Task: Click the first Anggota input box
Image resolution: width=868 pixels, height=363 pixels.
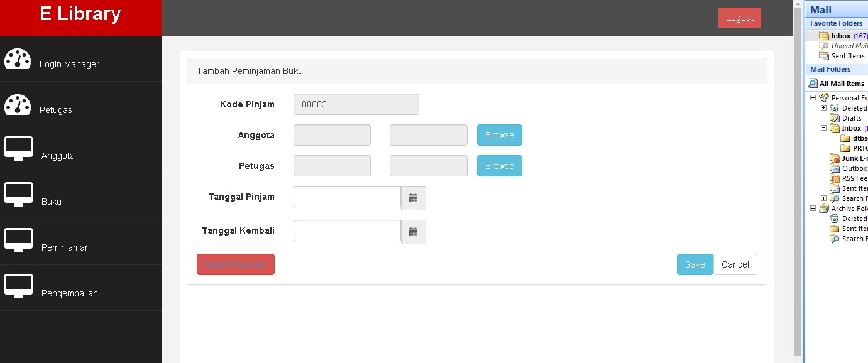Action: point(332,135)
